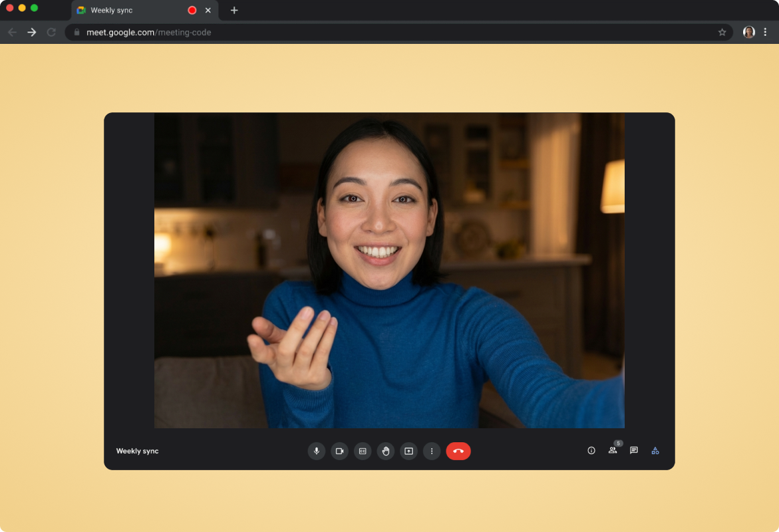End the call

coord(458,451)
